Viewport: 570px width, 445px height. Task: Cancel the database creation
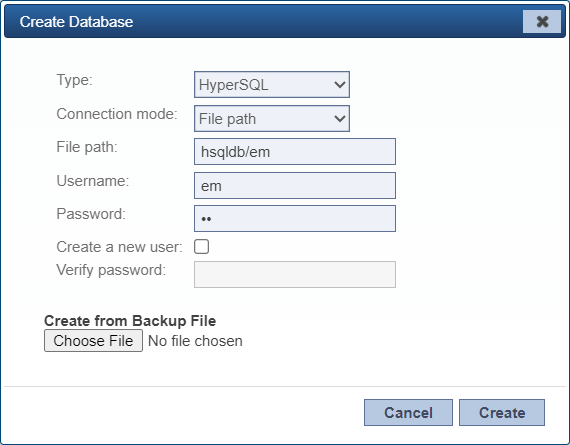[408, 413]
